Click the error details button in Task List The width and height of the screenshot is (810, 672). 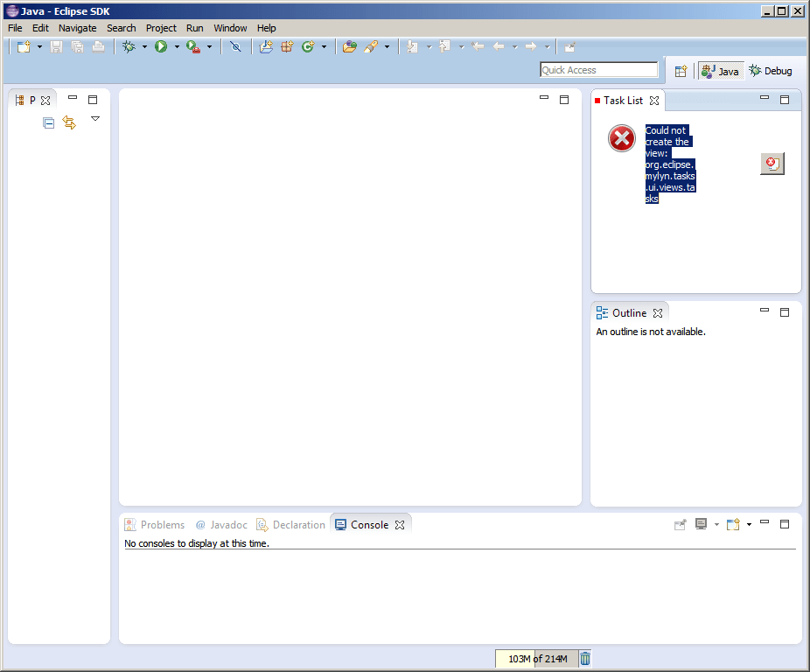772,164
